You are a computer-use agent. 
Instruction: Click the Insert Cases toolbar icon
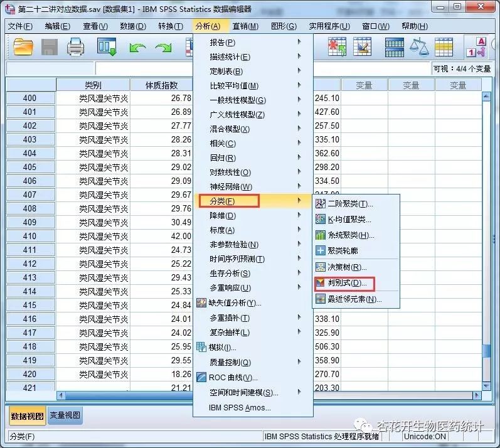337,47
